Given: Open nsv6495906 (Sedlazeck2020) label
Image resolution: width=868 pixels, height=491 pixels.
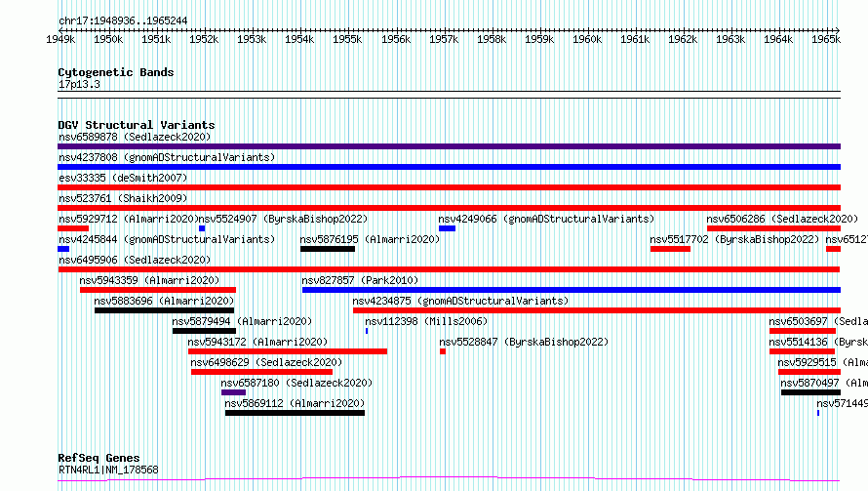Looking at the screenshot, I should pos(135,260).
